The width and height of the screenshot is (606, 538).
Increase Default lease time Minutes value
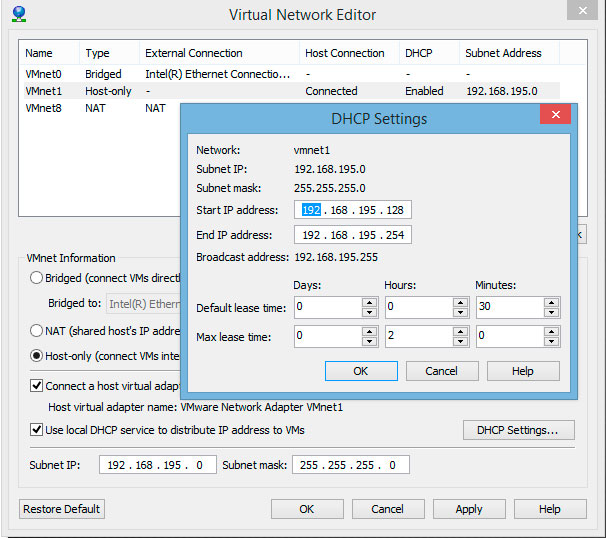[x=552, y=302]
